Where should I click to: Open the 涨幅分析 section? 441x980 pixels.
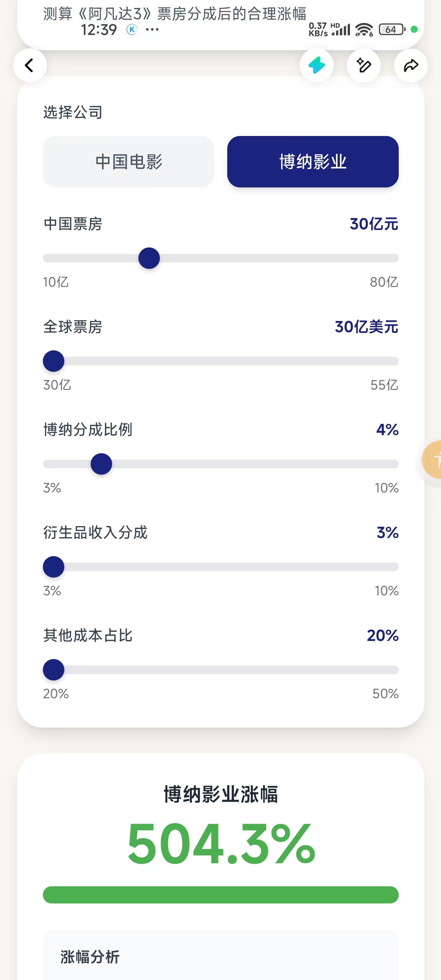pos(90,956)
